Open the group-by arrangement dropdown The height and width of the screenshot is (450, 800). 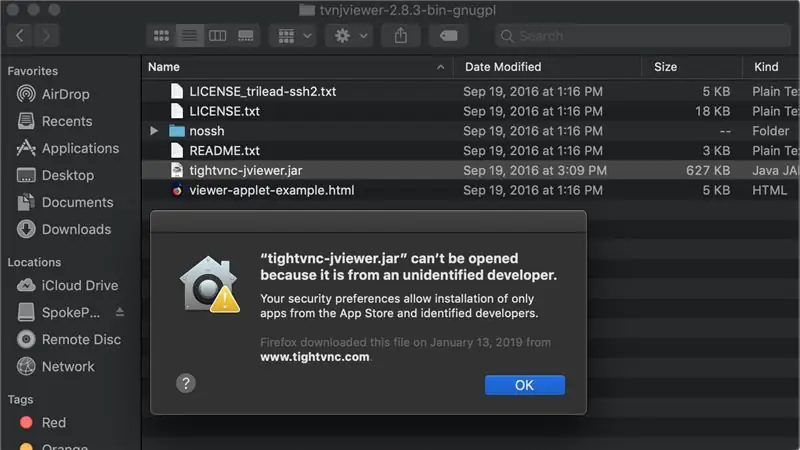tap(293, 36)
